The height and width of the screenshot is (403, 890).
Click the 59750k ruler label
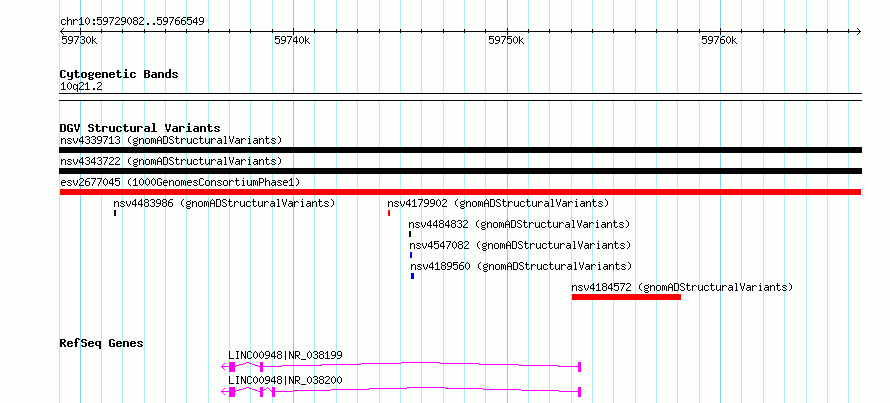click(x=506, y=40)
